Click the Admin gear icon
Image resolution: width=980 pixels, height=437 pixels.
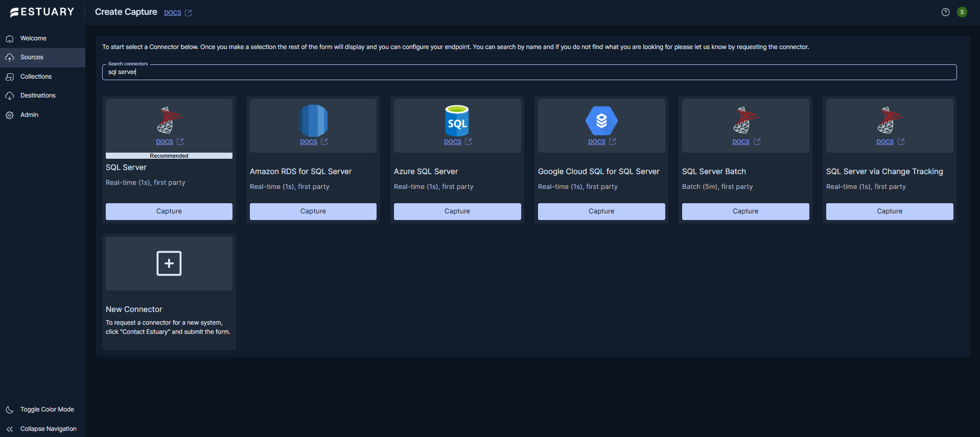click(x=10, y=115)
